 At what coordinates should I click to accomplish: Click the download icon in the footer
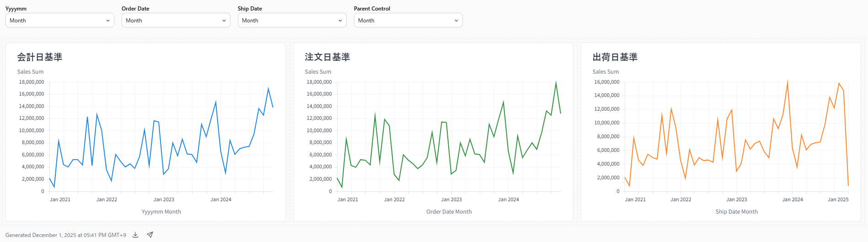pyautogui.click(x=135, y=235)
